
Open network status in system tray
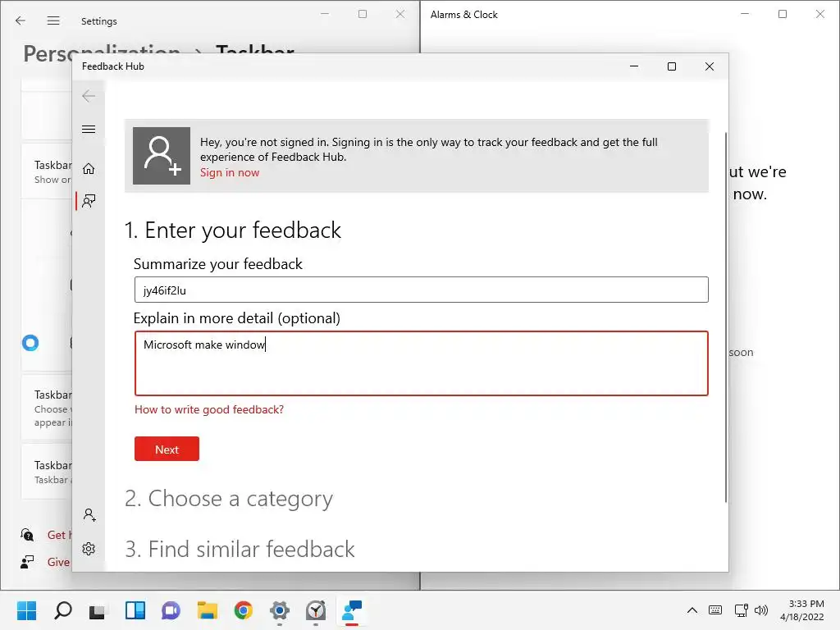click(742, 610)
